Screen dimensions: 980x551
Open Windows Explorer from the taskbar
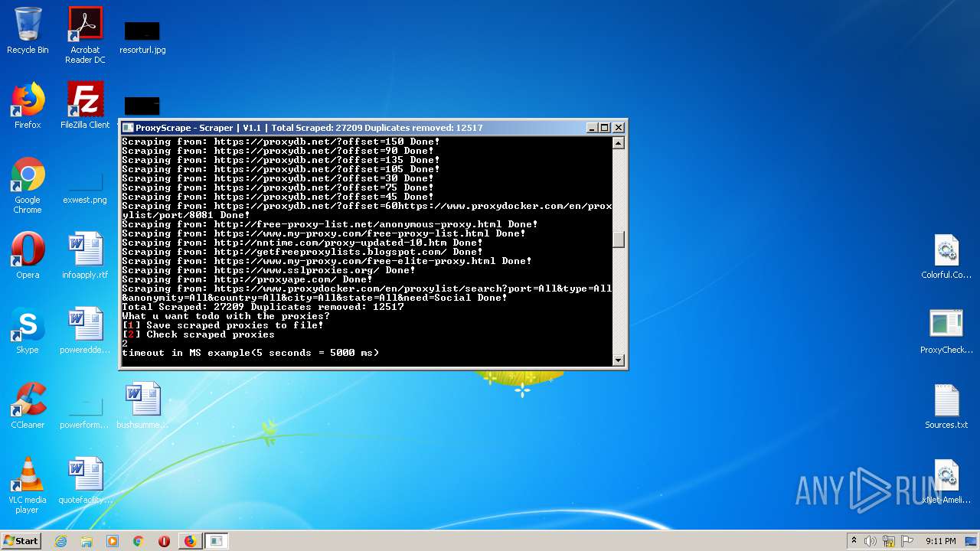[87, 541]
